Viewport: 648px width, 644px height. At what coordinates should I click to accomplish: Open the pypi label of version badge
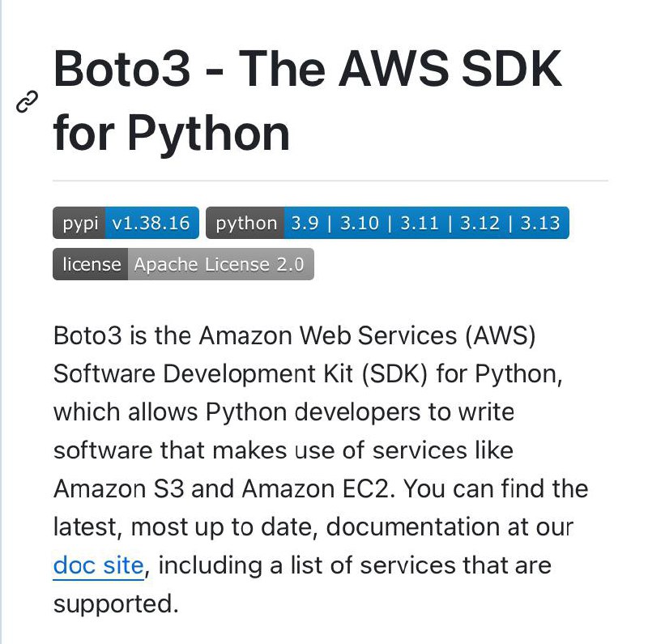[x=79, y=223]
